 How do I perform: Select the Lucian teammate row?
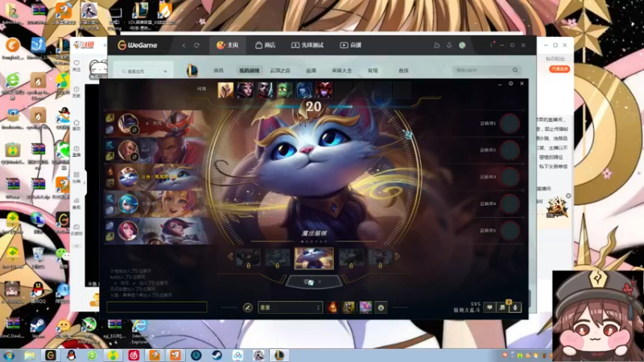[x=156, y=150]
